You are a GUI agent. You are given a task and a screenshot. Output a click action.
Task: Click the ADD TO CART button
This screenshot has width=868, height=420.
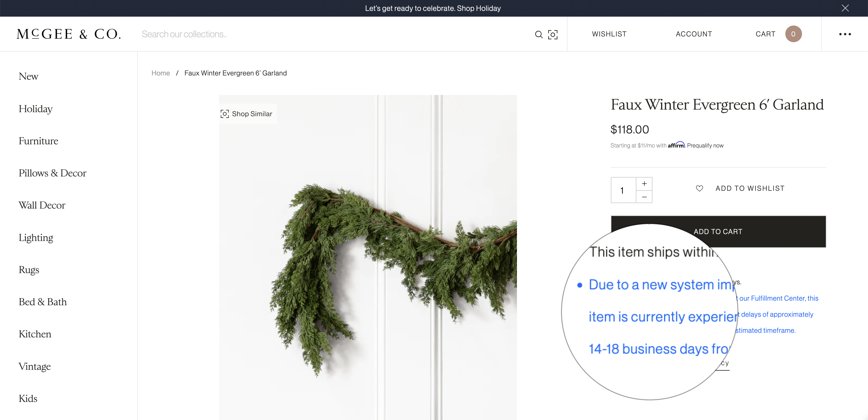[x=718, y=231]
